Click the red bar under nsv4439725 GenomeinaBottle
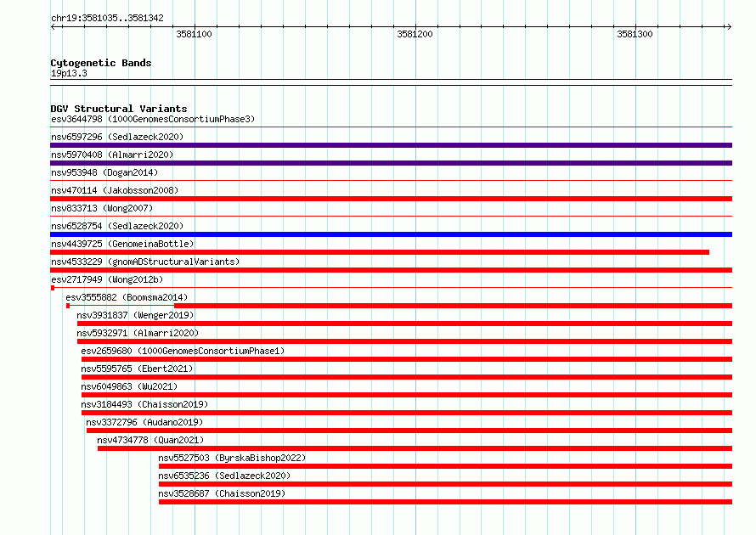The width and height of the screenshot is (756, 535). pos(380,252)
